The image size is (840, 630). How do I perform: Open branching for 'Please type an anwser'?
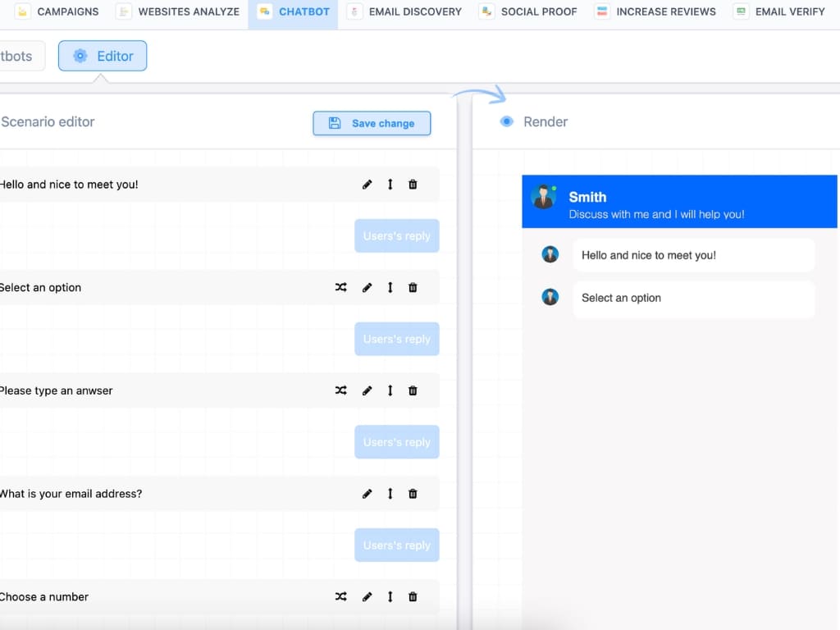(340, 390)
